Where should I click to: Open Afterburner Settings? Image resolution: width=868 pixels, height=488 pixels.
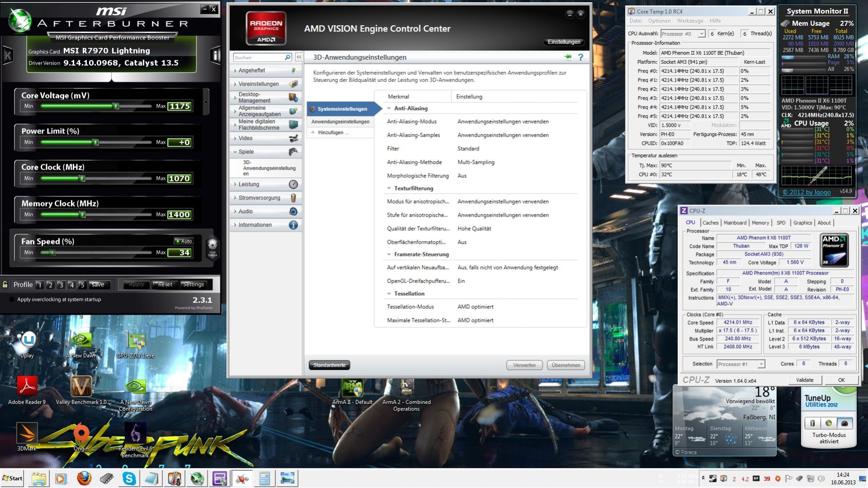tap(193, 284)
